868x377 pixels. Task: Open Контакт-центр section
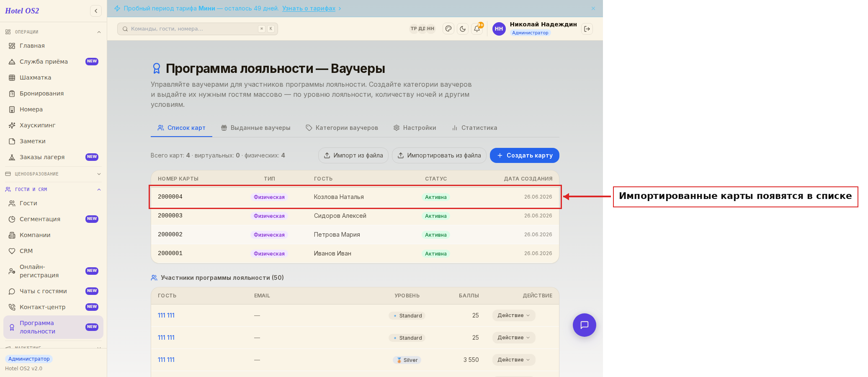(53, 307)
